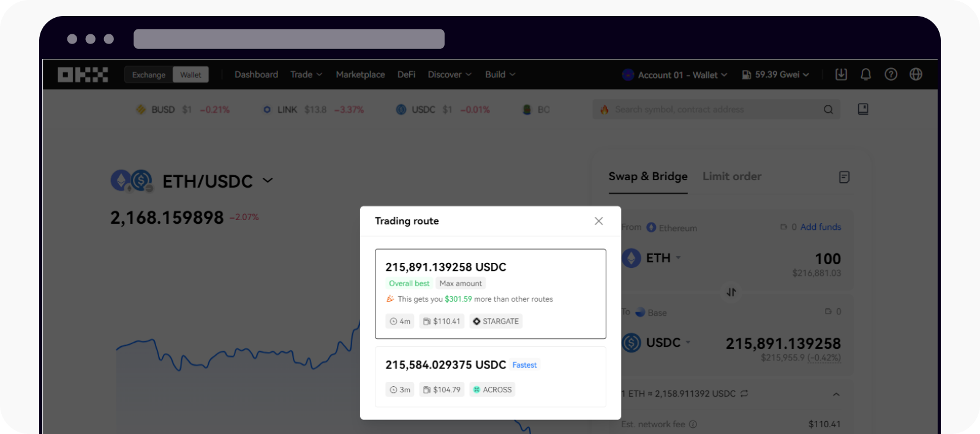Expand the Build dropdown menu
This screenshot has height=434, width=980.
tap(500, 74)
